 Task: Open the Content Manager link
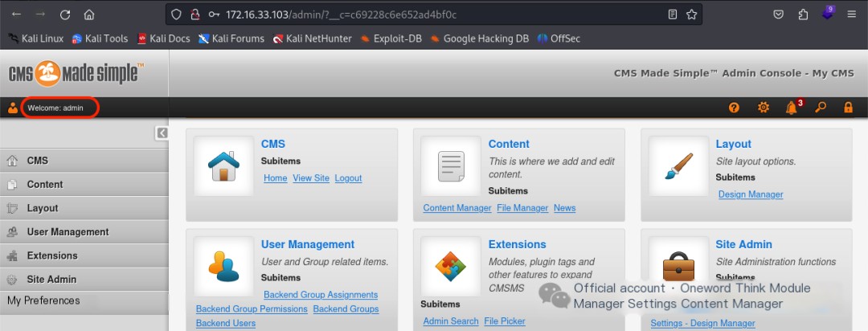[457, 208]
